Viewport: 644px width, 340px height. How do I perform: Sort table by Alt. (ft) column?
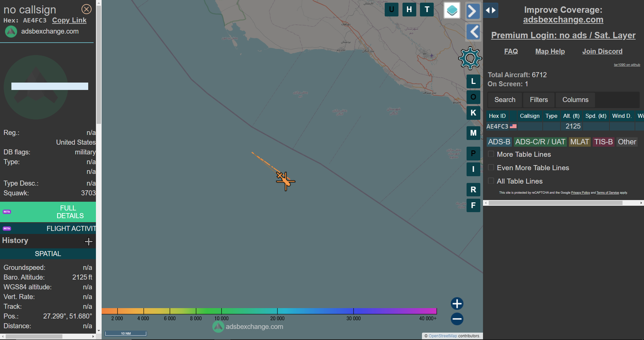[571, 116]
